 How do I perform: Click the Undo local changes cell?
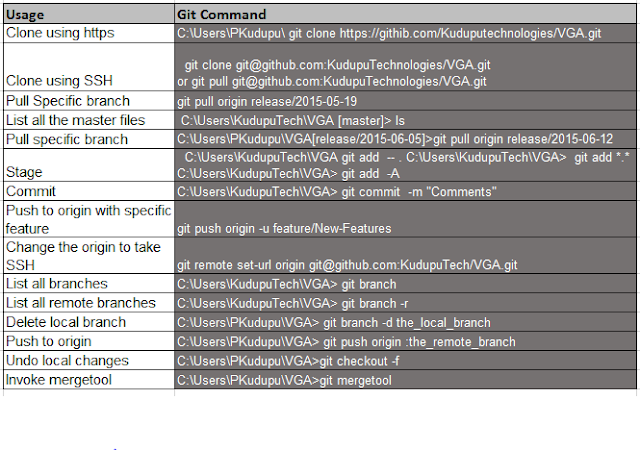[89, 360]
